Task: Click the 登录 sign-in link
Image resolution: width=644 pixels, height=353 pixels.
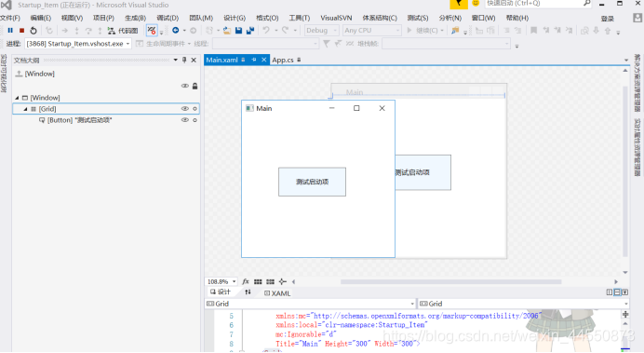Action: [607, 19]
